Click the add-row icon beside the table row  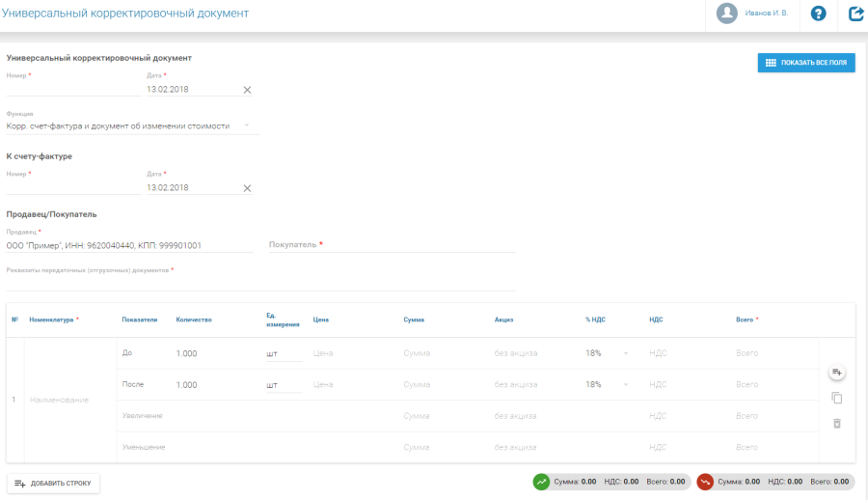836,373
